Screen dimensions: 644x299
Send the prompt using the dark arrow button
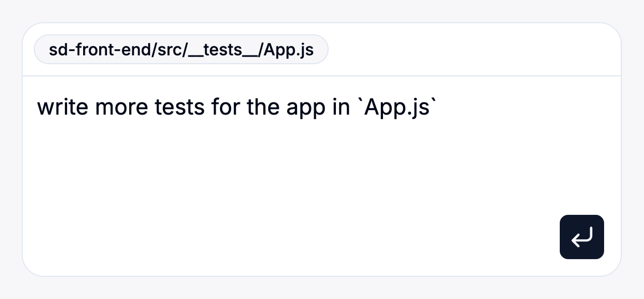pyautogui.click(x=581, y=237)
